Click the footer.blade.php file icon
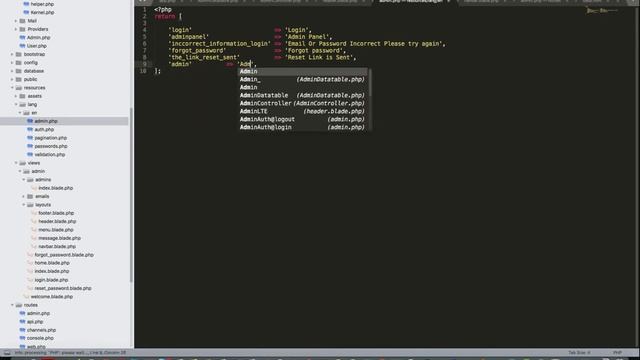 34,213
